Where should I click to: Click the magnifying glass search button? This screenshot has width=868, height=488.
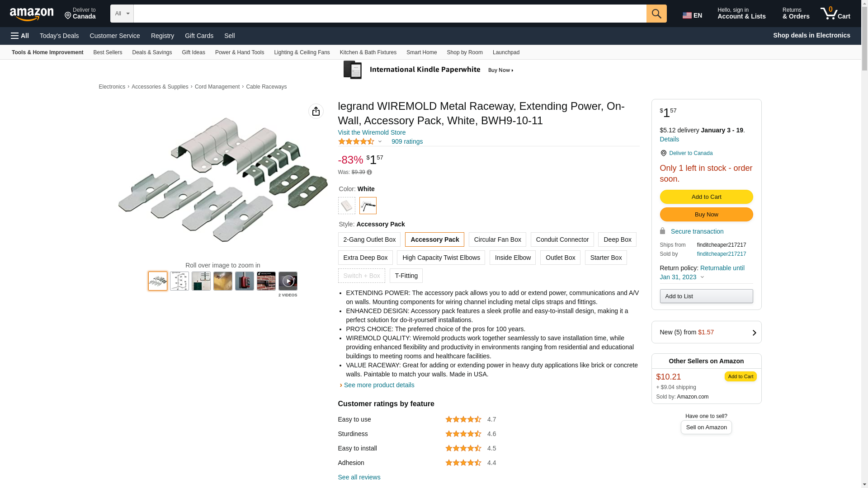[656, 14]
